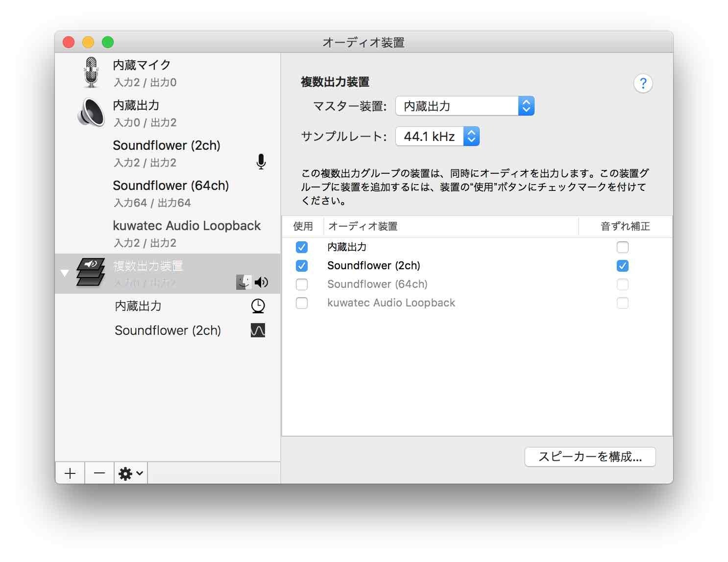
Task: Check 使用 for kuwatec Audio Loopback
Action: click(302, 303)
